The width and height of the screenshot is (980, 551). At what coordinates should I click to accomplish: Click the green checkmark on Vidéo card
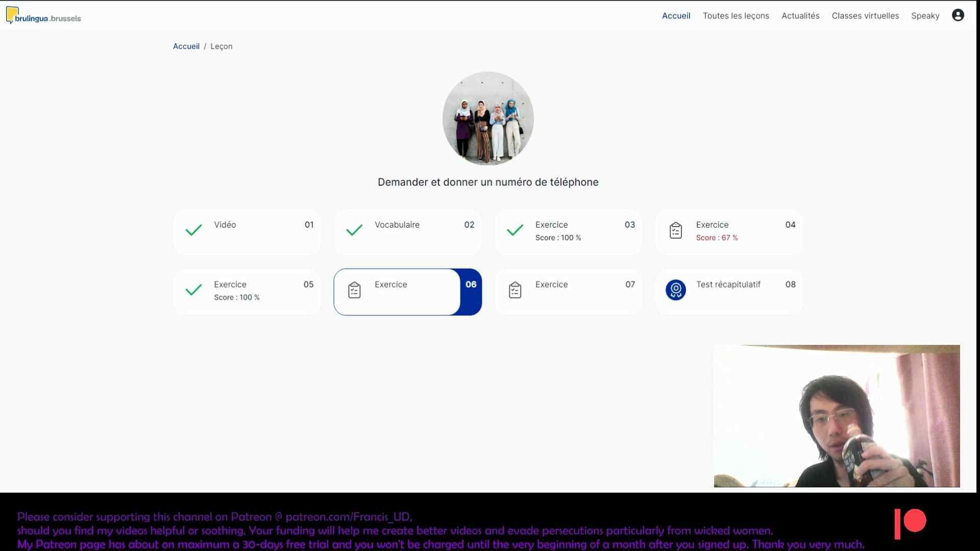pyautogui.click(x=193, y=230)
